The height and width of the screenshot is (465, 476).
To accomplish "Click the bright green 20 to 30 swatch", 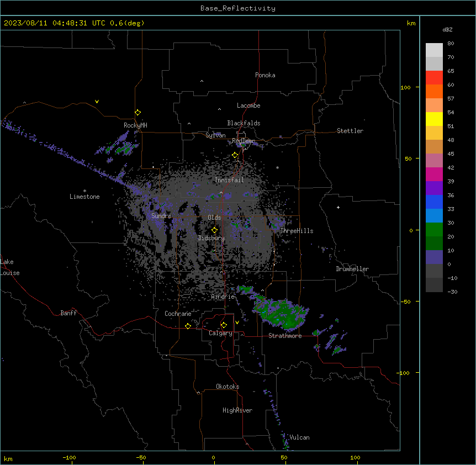I will tap(434, 230).
